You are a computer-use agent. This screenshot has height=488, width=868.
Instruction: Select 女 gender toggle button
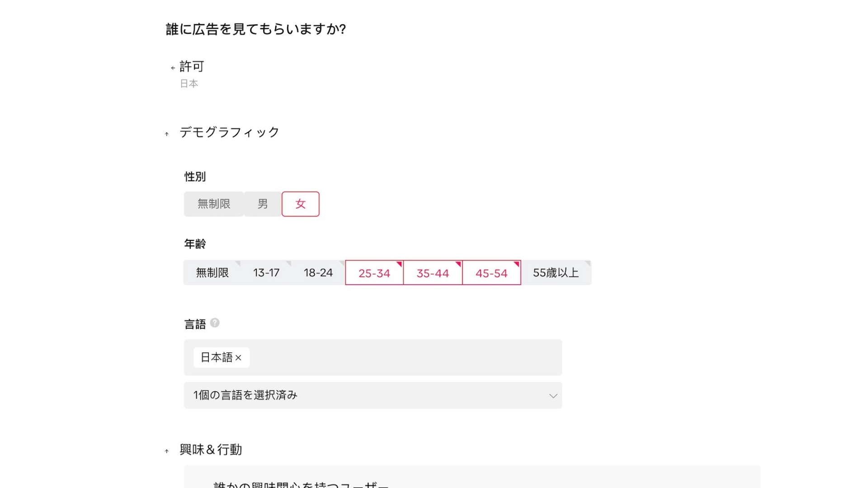tap(300, 204)
